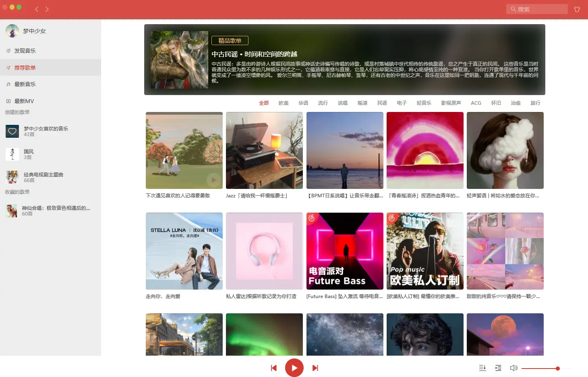This screenshot has height=377, width=588.
Task: Select the 怀旧 category tab
Action: pyautogui.click(x=496, y=103)
